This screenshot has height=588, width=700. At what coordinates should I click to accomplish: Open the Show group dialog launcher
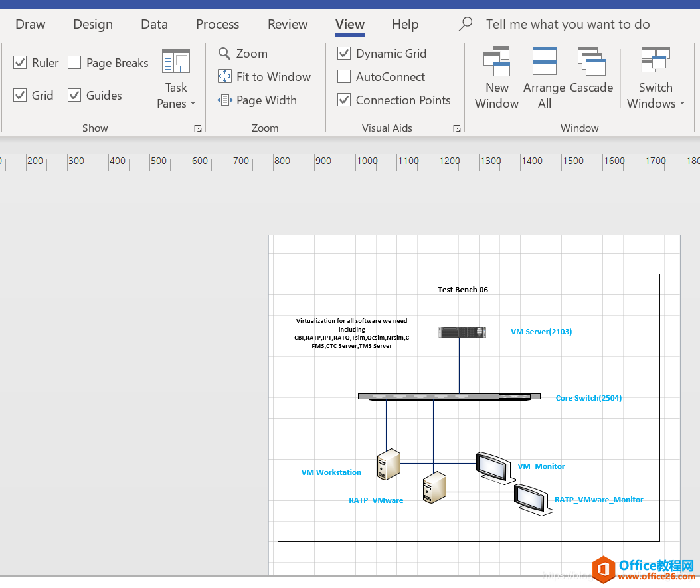(x=197, y=128)
